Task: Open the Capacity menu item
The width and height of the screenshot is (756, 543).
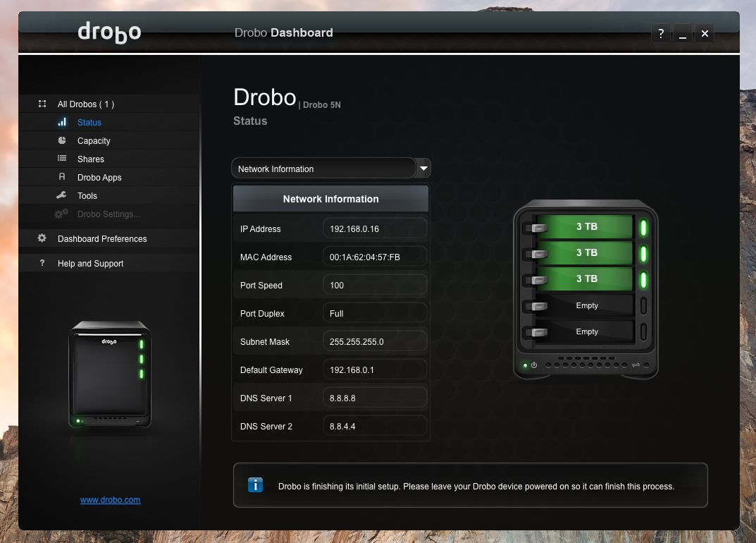Action: pyautogui.click(x=94, y=141)
